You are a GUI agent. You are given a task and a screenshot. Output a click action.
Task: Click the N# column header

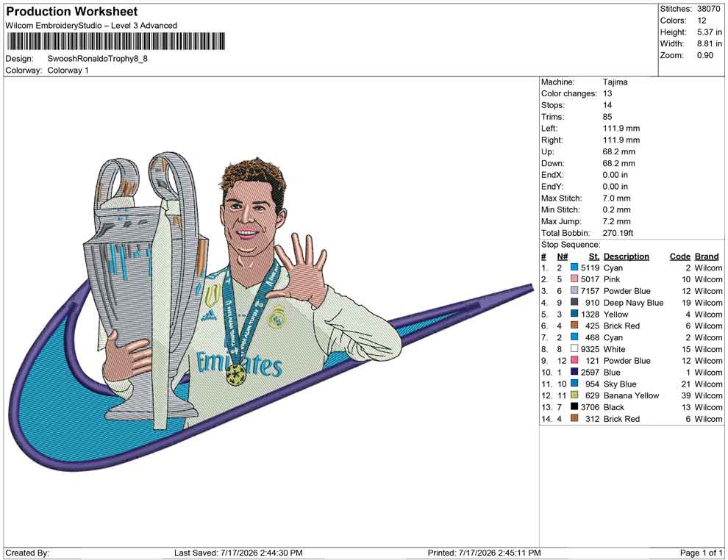563,256
